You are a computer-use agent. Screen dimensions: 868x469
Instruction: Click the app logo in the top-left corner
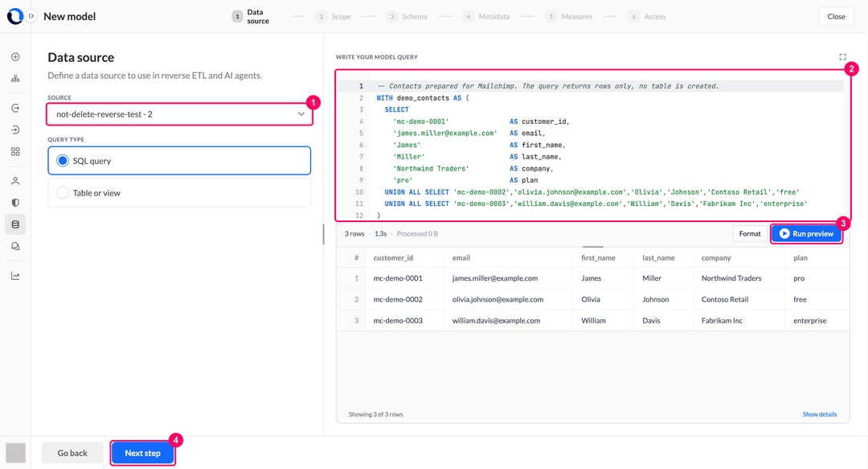(15, 16)
